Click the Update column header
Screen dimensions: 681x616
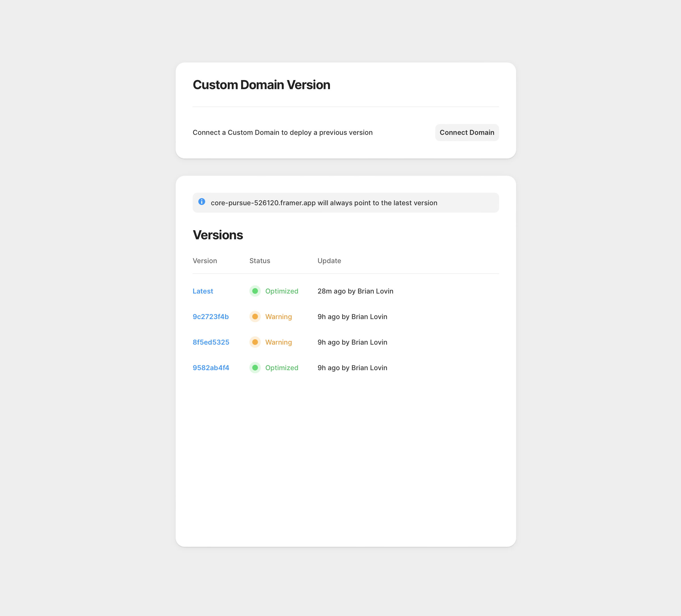tap(329, 261)
